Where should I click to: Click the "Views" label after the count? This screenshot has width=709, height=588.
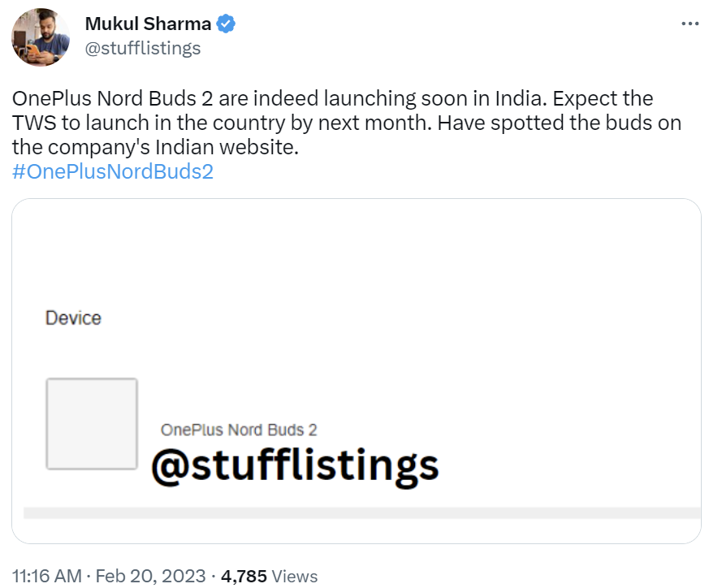point(294,576)
